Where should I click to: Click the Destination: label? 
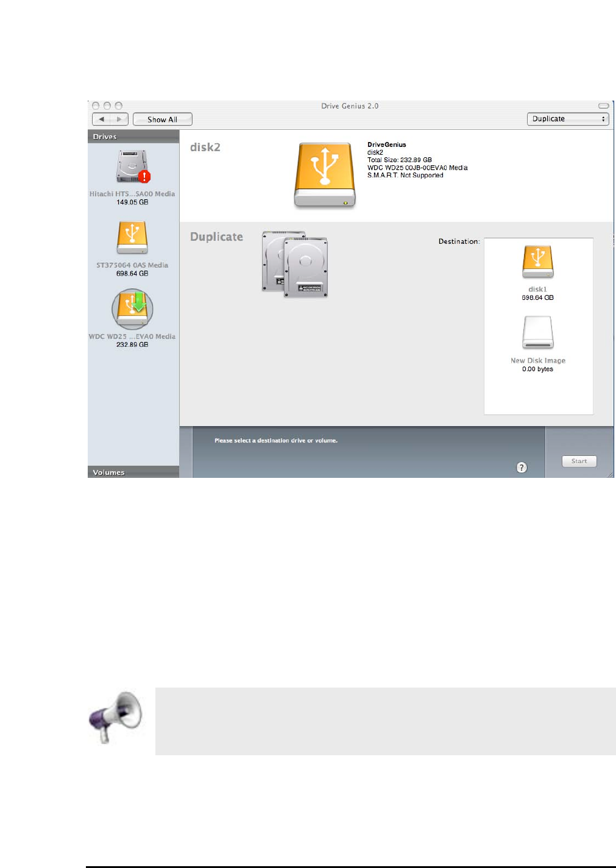pos(459,241)
